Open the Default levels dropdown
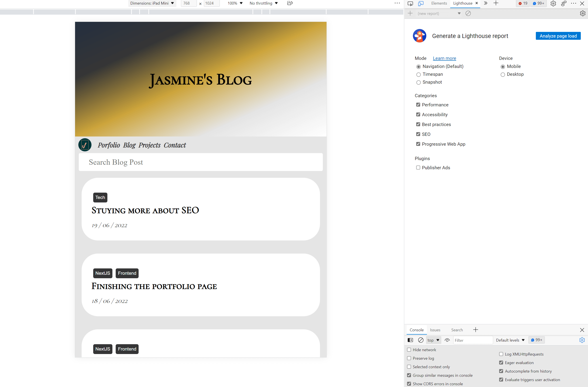The width and height of the screenshot is (588, 387). (510, 340)
